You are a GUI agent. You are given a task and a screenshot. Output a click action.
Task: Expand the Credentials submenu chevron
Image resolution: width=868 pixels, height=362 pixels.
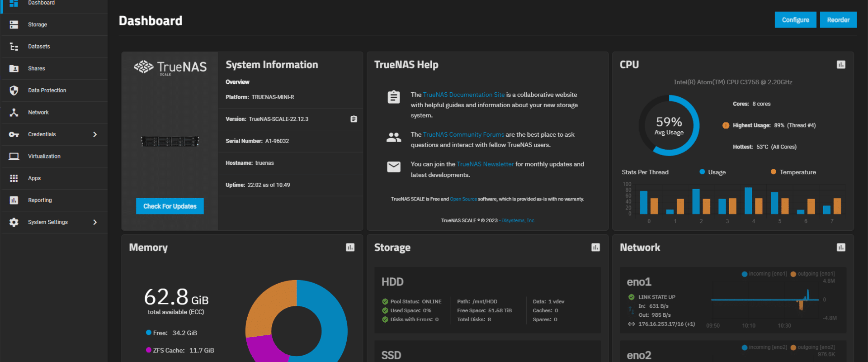[95, 134]
